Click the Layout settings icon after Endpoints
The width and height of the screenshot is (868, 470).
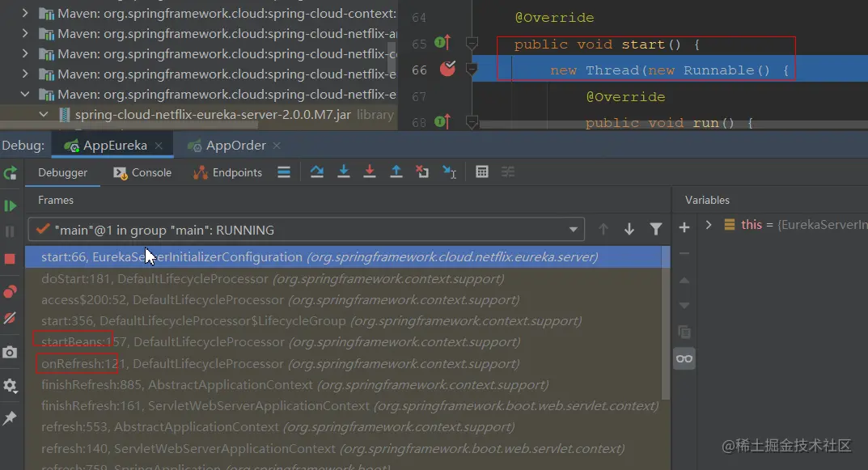click(x=284, y=172)
